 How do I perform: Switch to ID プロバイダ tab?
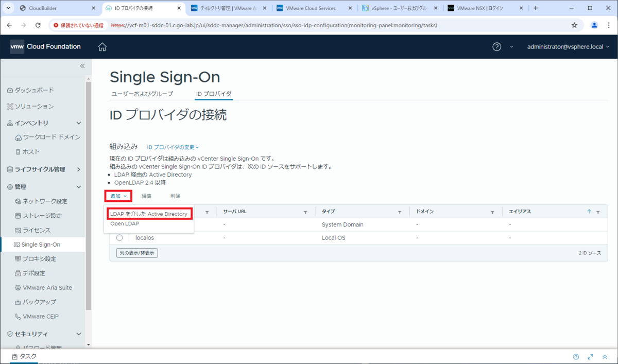pyautogui.click(x=214, y=94)
